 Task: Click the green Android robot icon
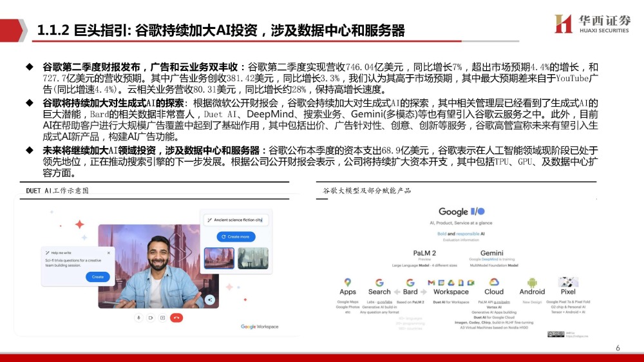coord(533,282)
